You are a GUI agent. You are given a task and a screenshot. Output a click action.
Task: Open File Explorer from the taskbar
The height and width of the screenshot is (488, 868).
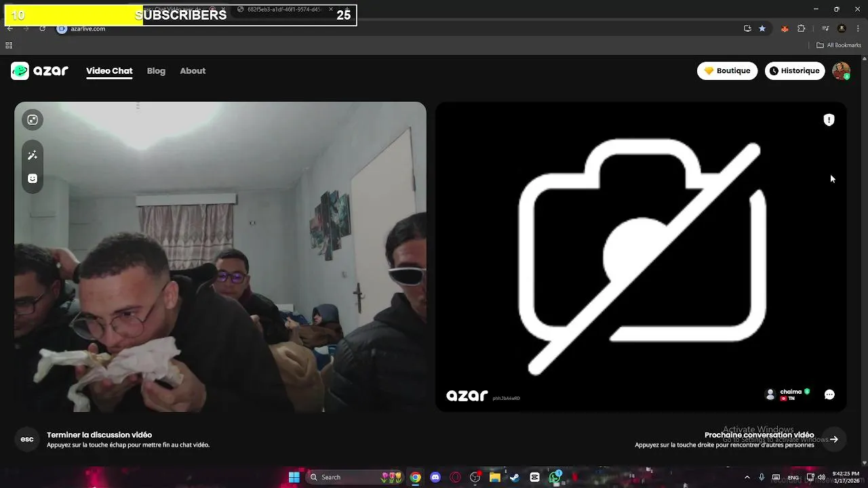pos(495,477)
